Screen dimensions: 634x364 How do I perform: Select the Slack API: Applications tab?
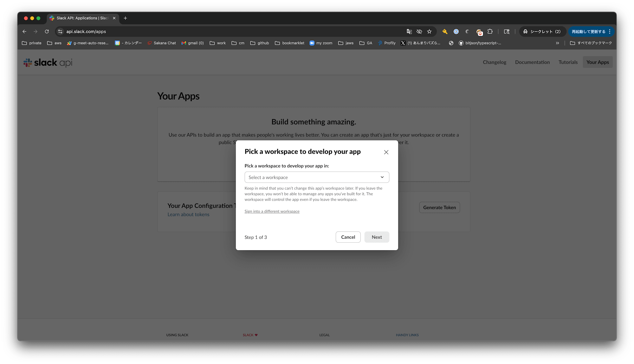(83, 18)
